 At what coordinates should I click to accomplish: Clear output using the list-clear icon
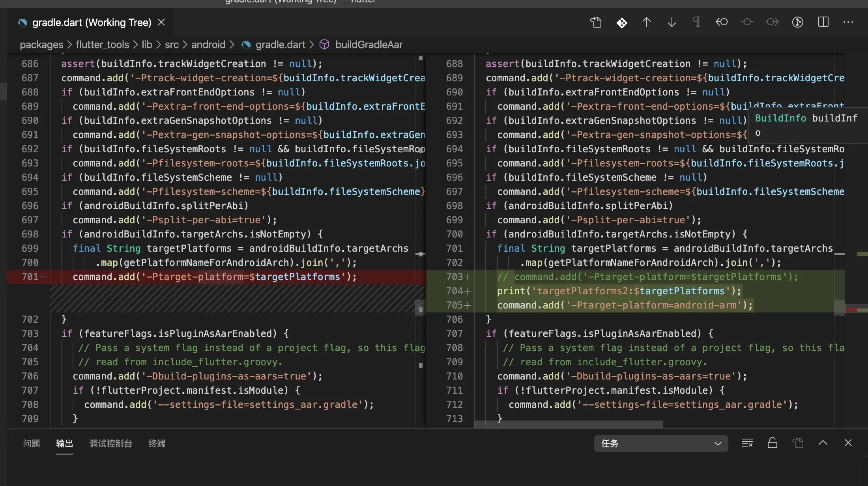747,443
